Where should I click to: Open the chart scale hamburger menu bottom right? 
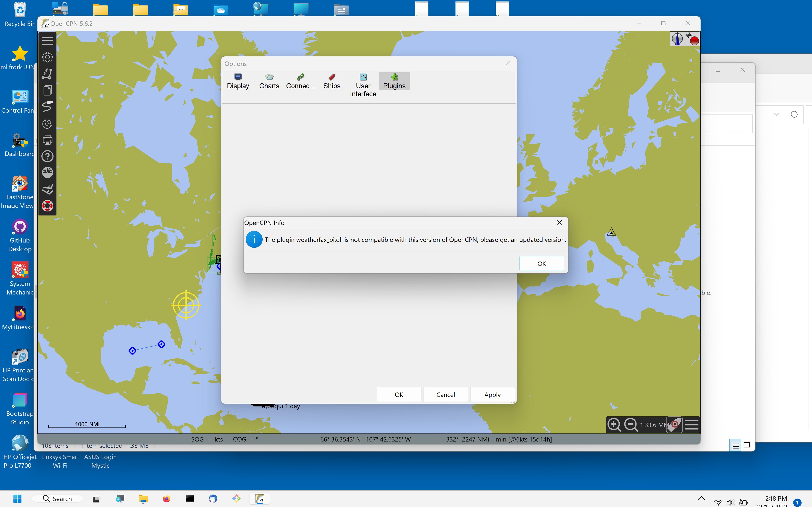click(x=691, y=425)
